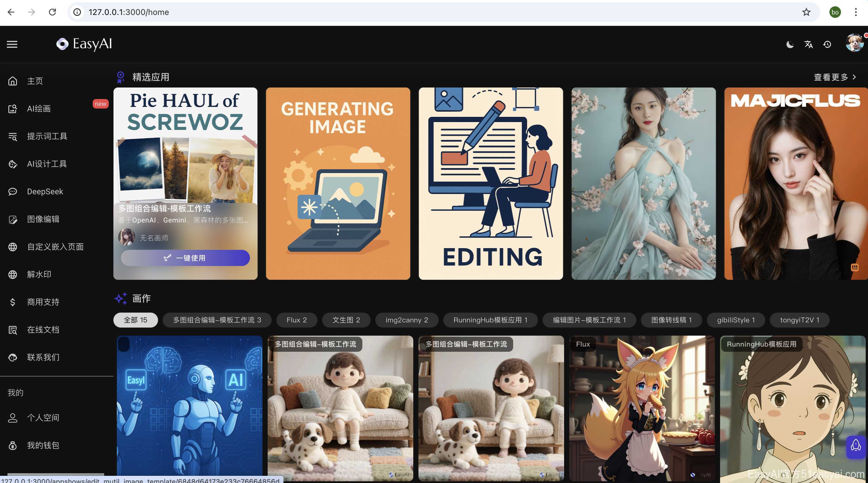Image resolution: width=868 pixels, height=483 pixels.
Task: Open DeepSeek in the sidebar
Action: (57, 191)
